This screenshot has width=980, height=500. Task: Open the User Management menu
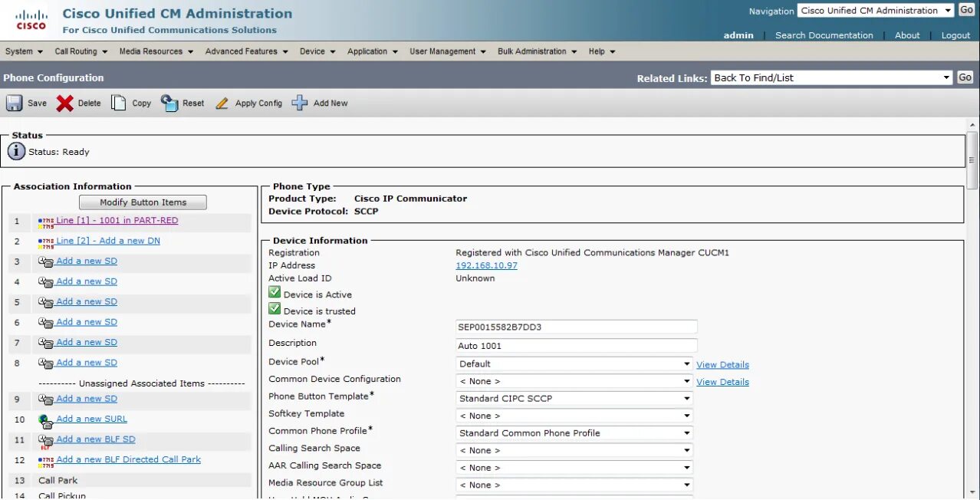pyautogui.click(x=448, y=51)
